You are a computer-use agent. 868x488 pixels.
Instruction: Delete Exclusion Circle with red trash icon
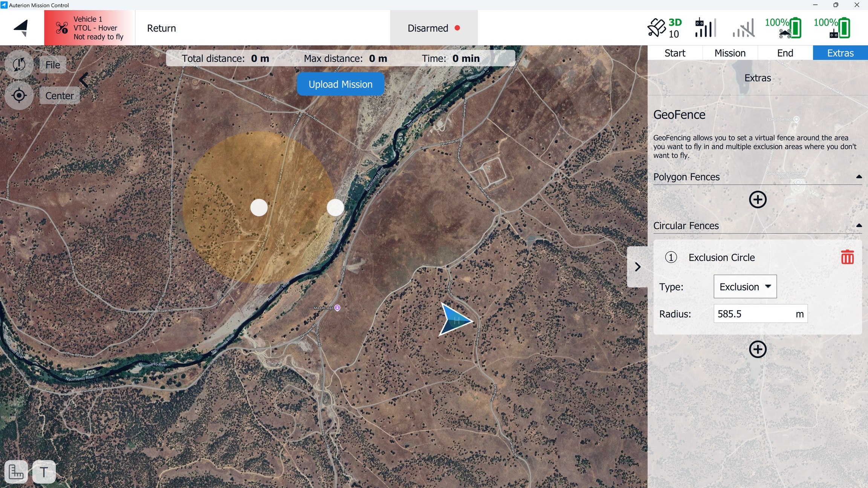pyautogui.click(x=847, y=258)
